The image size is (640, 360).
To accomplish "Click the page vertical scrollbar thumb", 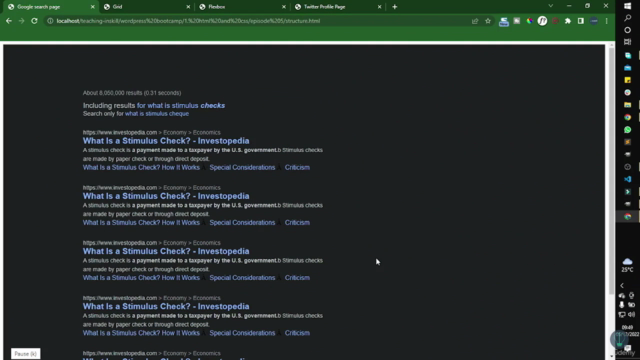I will click(611, 171).
